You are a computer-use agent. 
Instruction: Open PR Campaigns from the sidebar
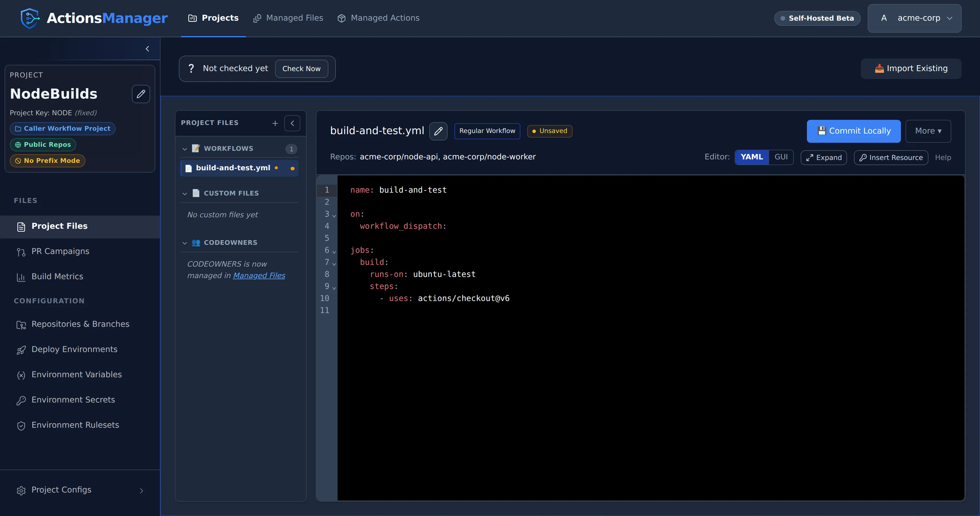pos(80,251)
